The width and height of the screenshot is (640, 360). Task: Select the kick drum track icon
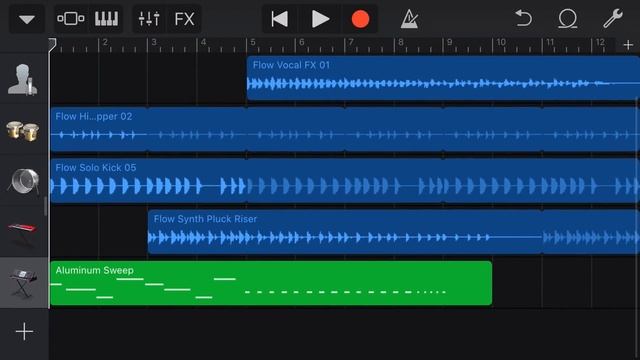click(x=23, y=181)
